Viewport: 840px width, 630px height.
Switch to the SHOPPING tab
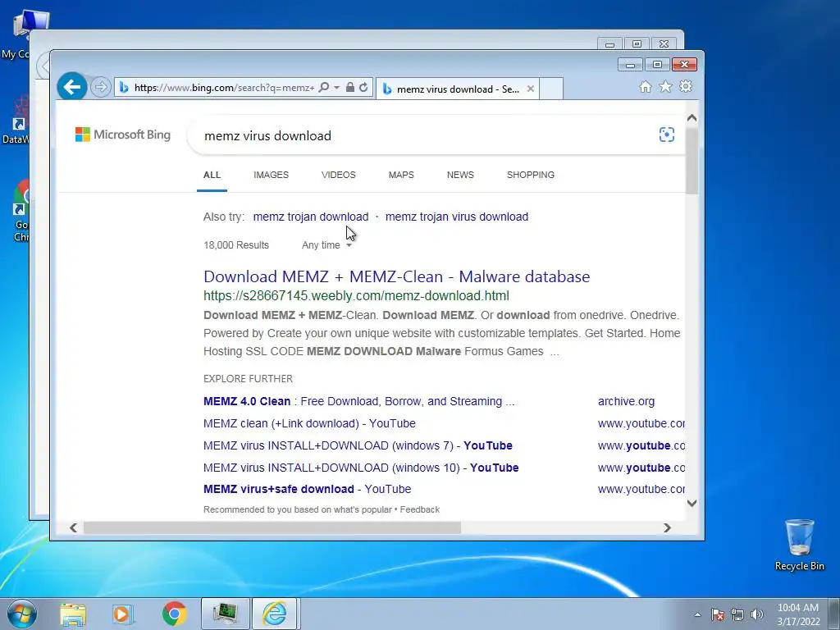[531, 175]
